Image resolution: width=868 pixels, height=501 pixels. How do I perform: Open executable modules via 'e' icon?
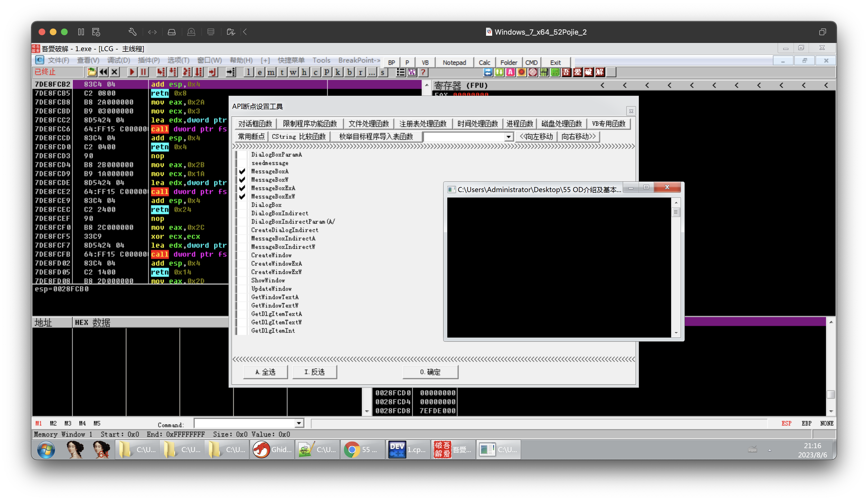[260, 72]
